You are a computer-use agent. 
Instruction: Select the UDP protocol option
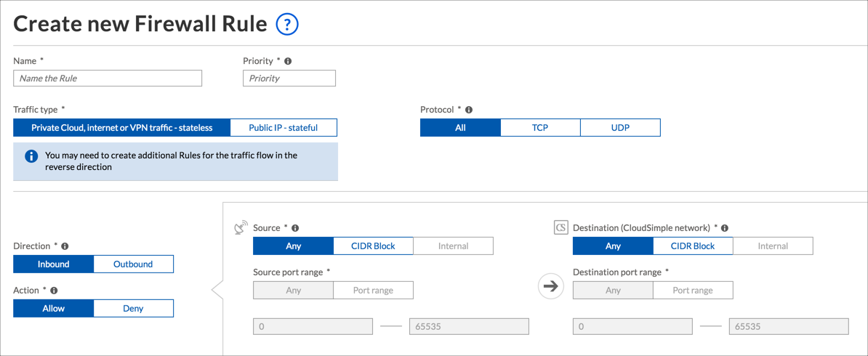620,128
